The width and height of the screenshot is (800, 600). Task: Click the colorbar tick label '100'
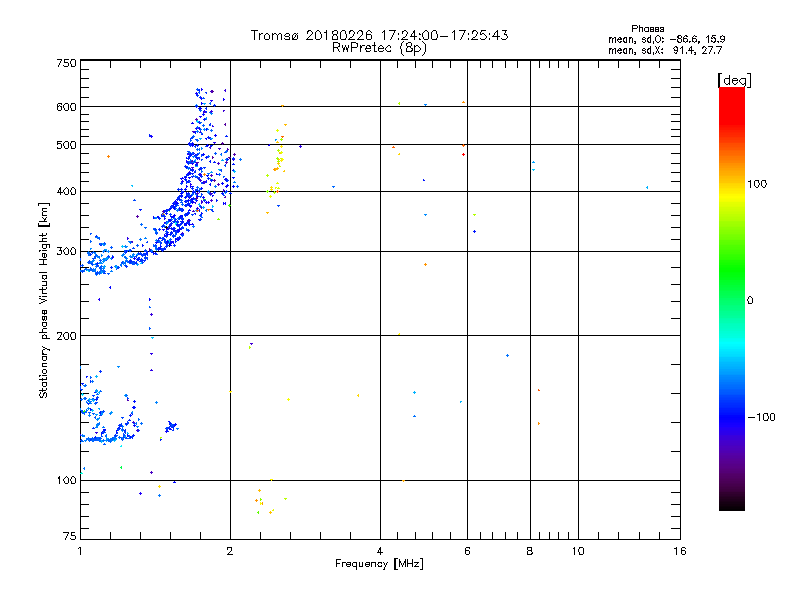pyautogui.click(x=757, y=184)
